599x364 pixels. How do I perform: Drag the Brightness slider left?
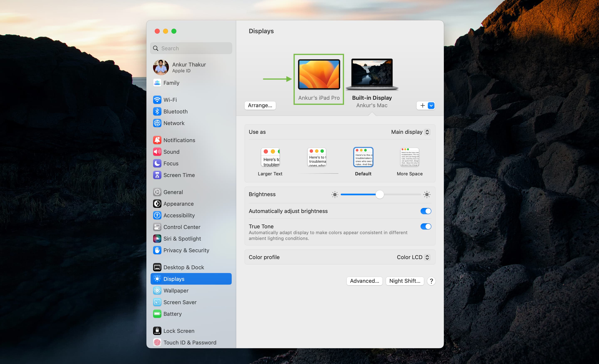(378, 194)
